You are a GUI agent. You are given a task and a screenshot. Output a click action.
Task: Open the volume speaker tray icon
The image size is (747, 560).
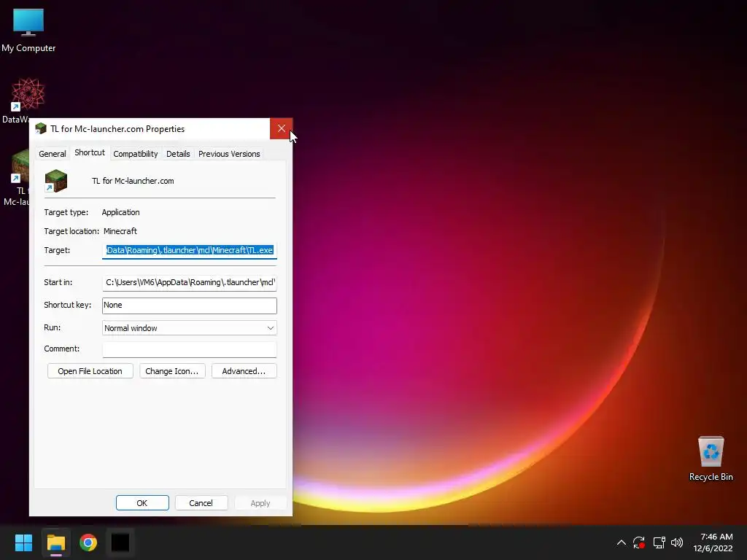[x=677, y=542]
